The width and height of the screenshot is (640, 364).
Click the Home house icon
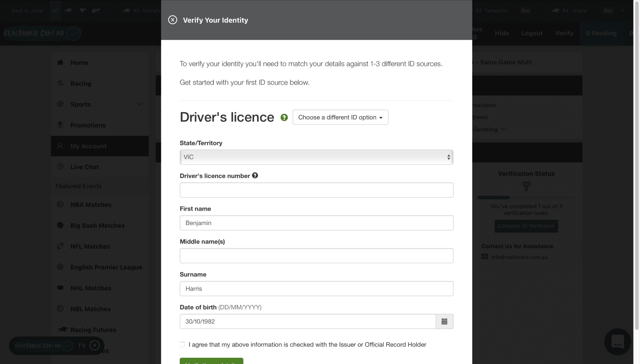(60, 62)
